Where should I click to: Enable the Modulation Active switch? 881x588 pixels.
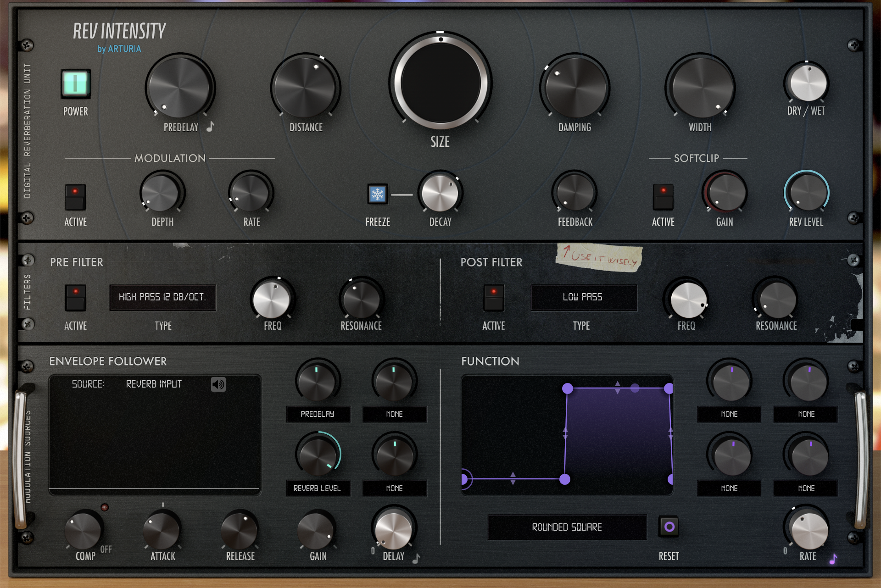point(75,197)
